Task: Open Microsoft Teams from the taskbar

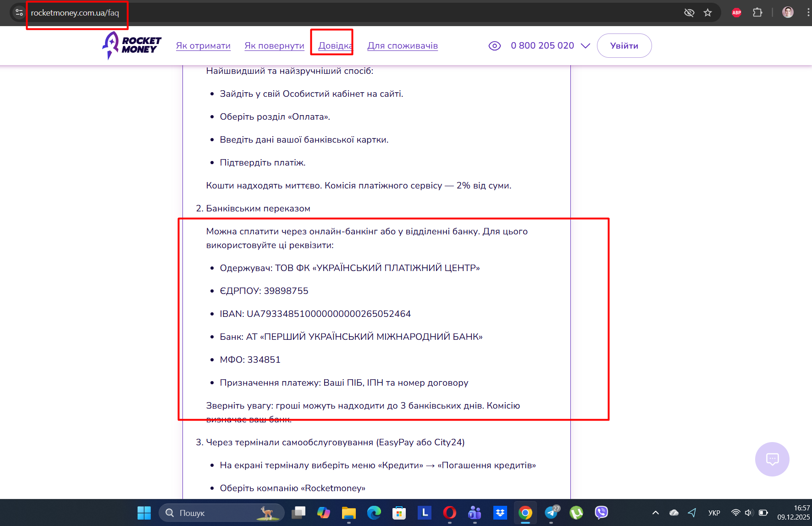Action: (x=475, y=513)
